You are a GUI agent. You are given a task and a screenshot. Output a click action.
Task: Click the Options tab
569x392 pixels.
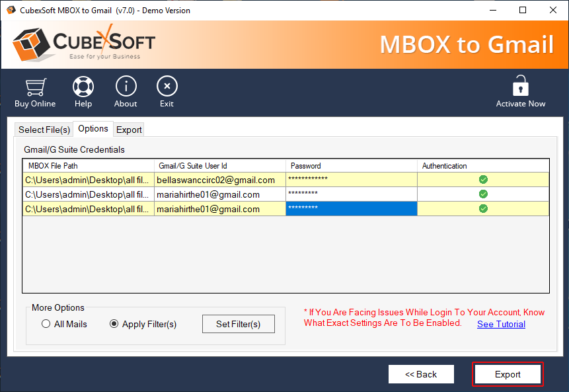(93, 129)
